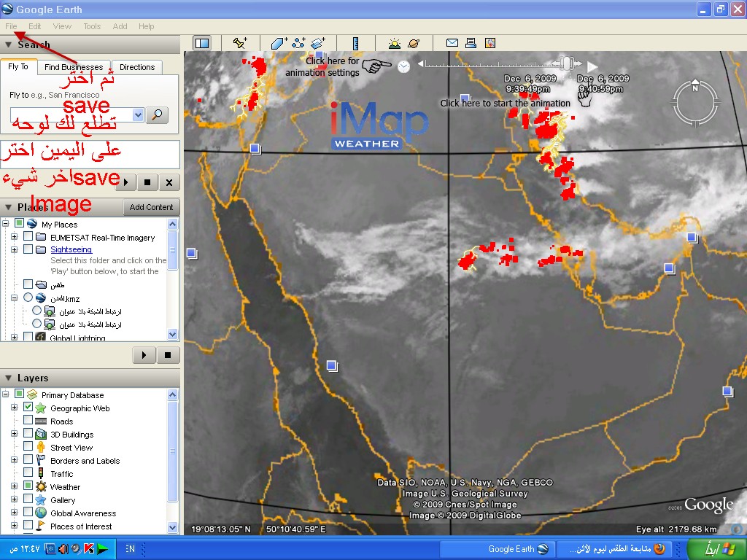
Task: Check the Borders and Labels layer
Action: pyautogui.click(x=28, y=459)
